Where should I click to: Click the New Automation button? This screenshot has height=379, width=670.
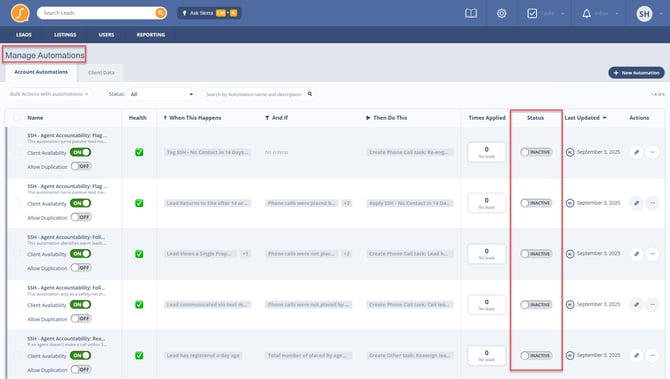(636, 73)
